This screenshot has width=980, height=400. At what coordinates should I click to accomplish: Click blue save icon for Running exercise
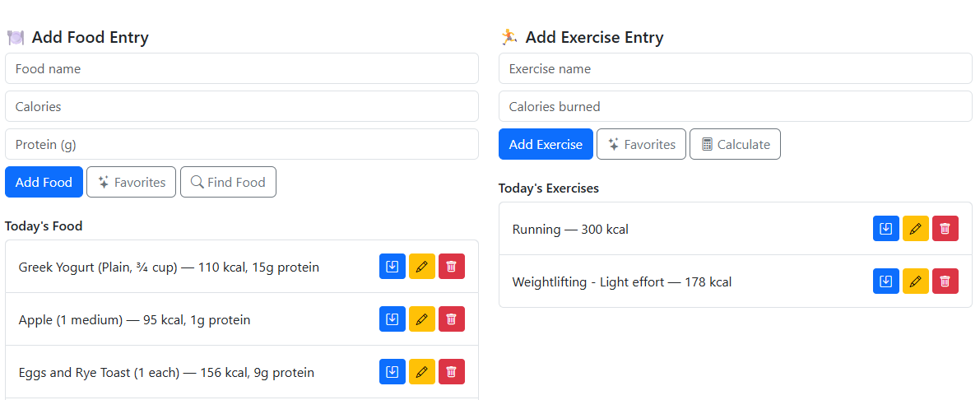[x=886, y=229]
